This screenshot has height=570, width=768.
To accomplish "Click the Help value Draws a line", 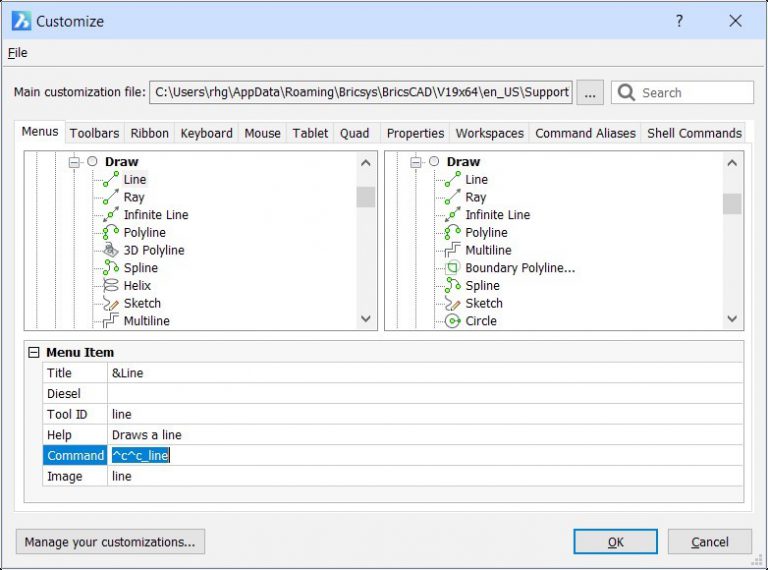I will 425,435.
